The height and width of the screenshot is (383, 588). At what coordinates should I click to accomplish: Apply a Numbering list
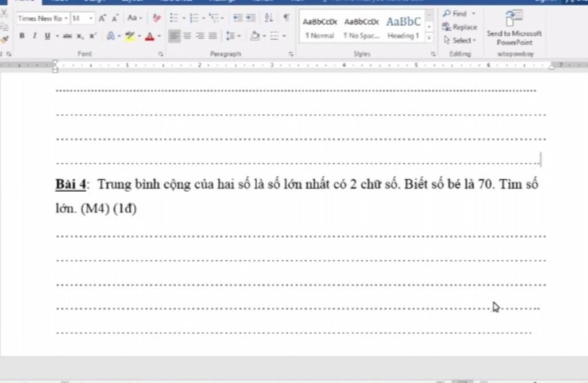[194, 18]
